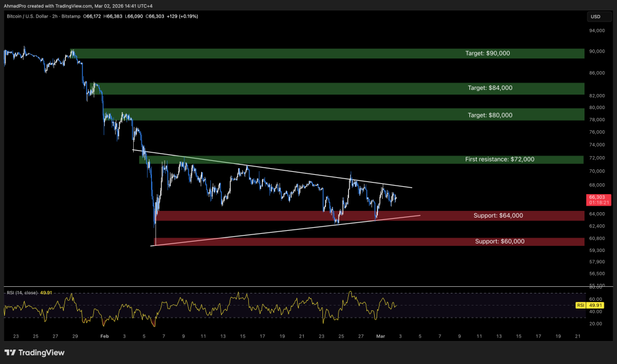This screenshot has width=617, height=364.
Task: Select the RSI (14, close) indicator legend
Action: pyautogui.click(x=21, y=293)
